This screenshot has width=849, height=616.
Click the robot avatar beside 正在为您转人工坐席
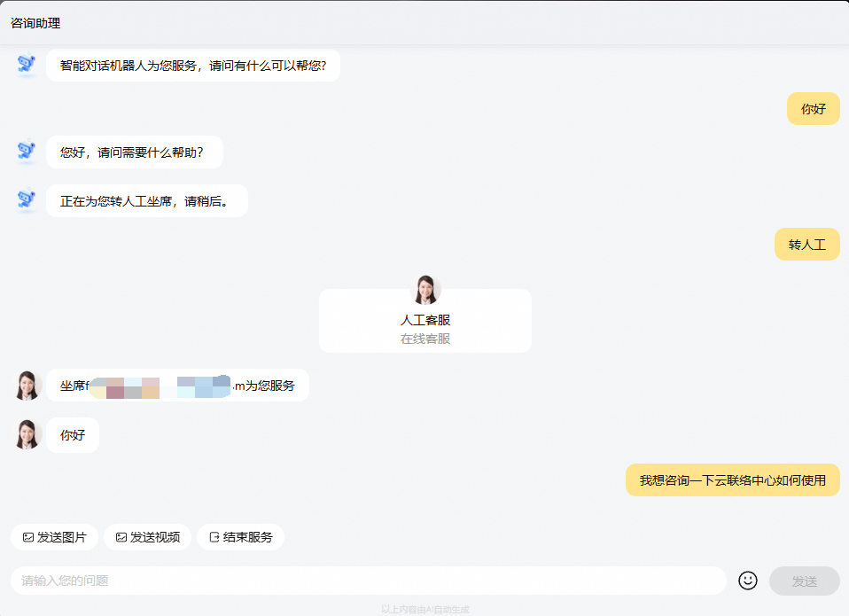pyautogui.click(x=26, y=201)
